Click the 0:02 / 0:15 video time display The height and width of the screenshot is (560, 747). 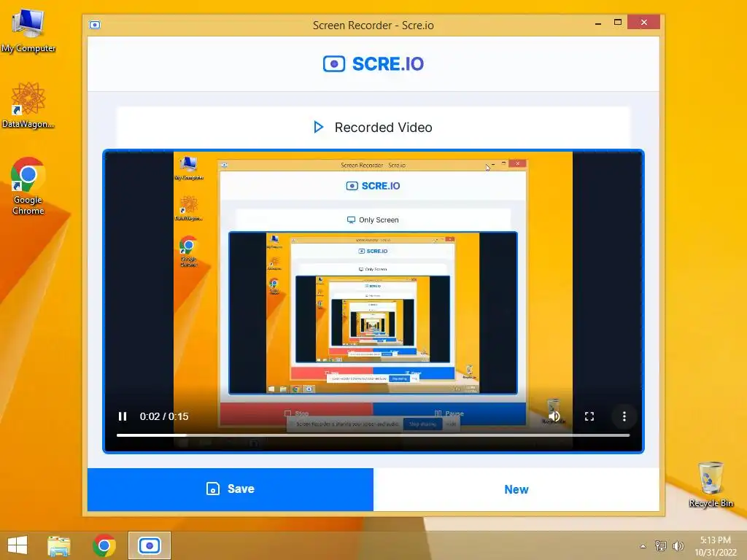(x=164, y=416)
